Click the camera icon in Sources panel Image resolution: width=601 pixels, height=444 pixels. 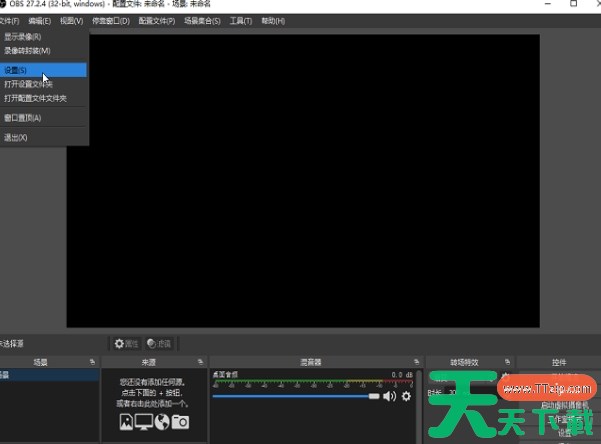[179, 422]
